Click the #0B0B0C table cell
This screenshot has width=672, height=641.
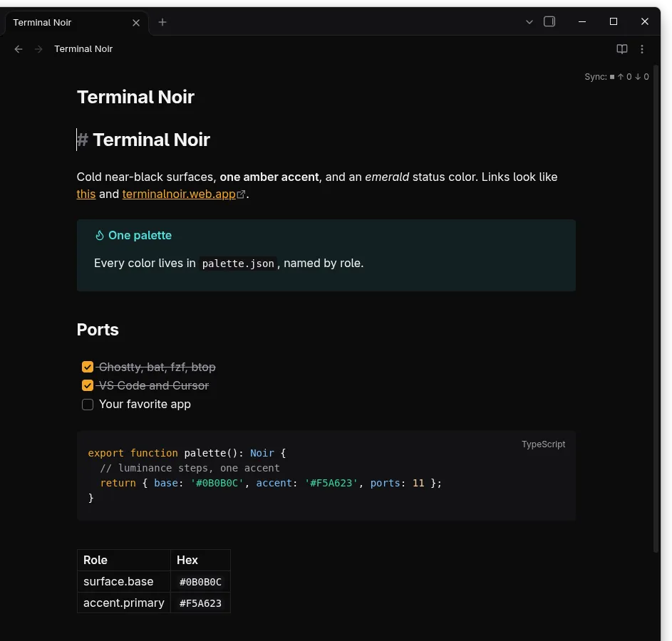[x=200, y=581]
